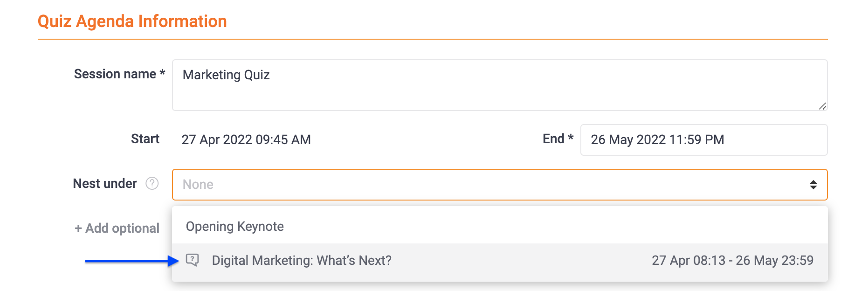Focus the Session name field with Marketing Quiz
868x291 pixels.
[500, 85]
